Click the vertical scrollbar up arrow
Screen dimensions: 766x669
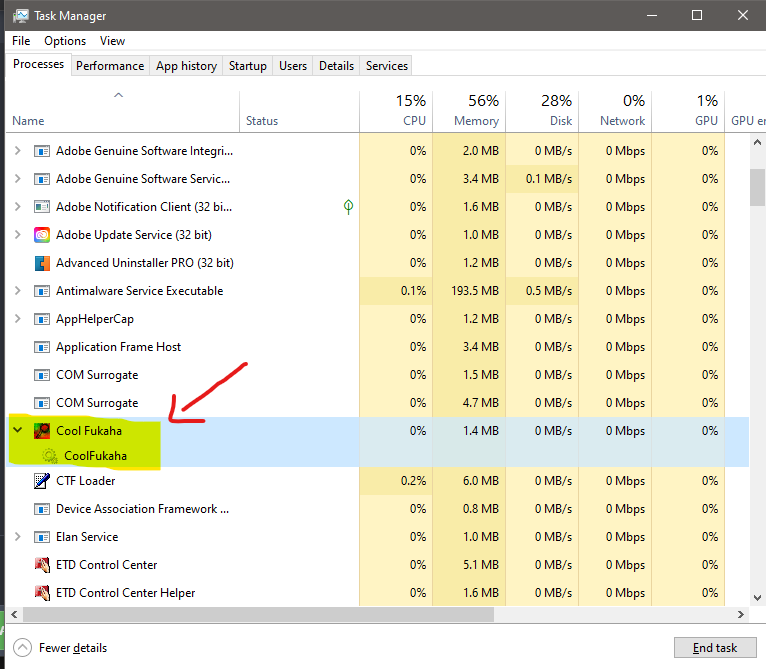pos(757,143)
